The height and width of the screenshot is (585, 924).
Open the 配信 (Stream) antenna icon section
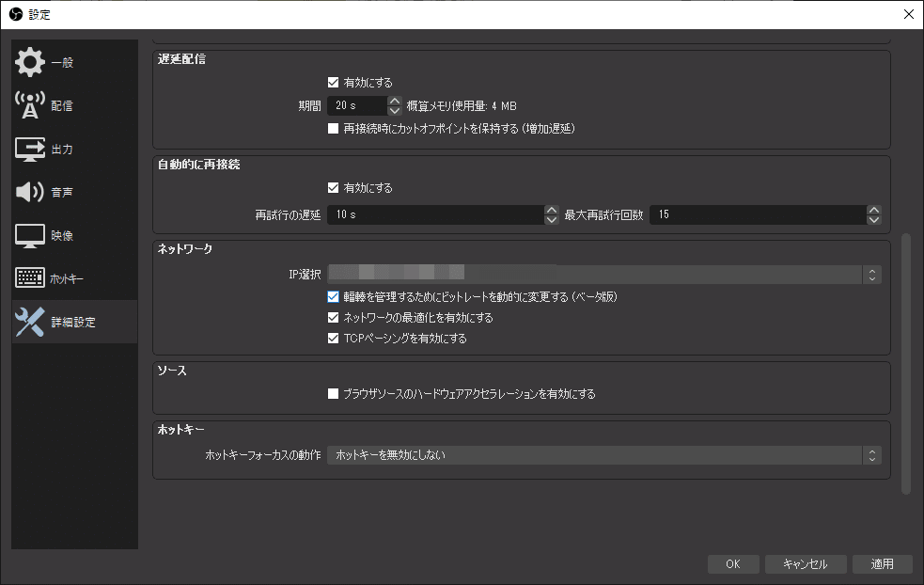(30, 105)
